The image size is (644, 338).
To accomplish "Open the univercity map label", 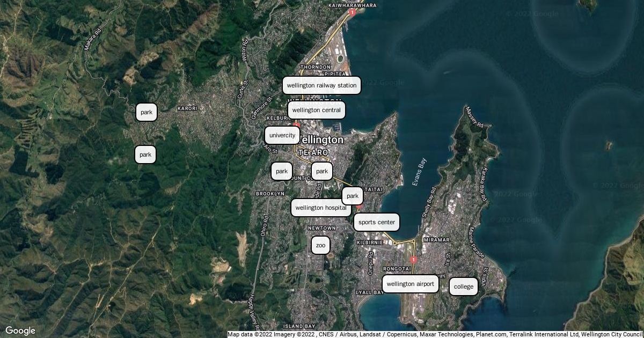I will click(282, 135).
